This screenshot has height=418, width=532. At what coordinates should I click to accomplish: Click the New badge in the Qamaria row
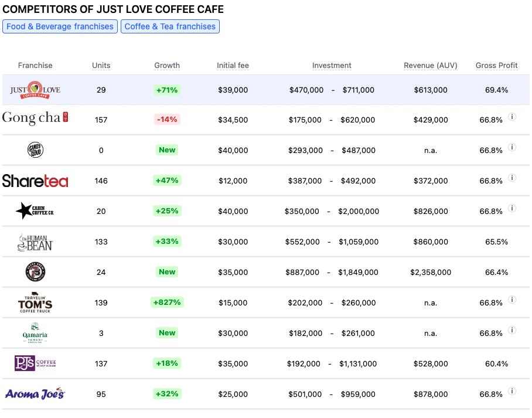167,333
